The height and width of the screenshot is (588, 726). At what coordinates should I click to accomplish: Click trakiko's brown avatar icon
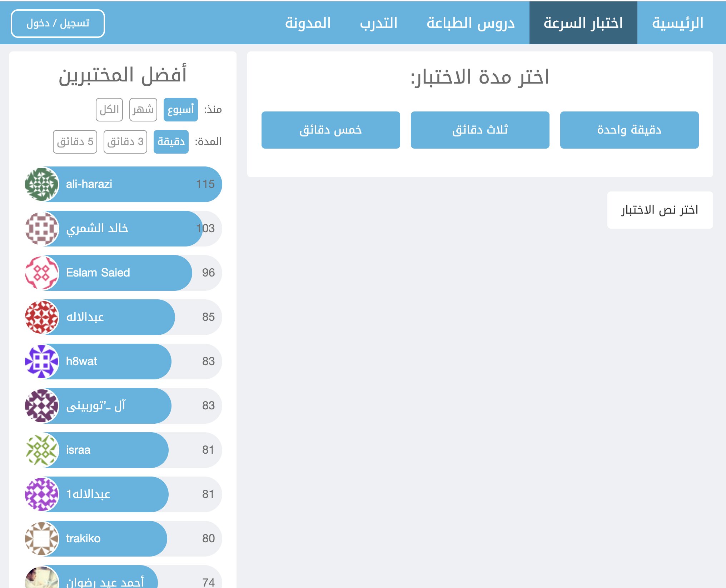pyautogui.click(x=42, y=539)
